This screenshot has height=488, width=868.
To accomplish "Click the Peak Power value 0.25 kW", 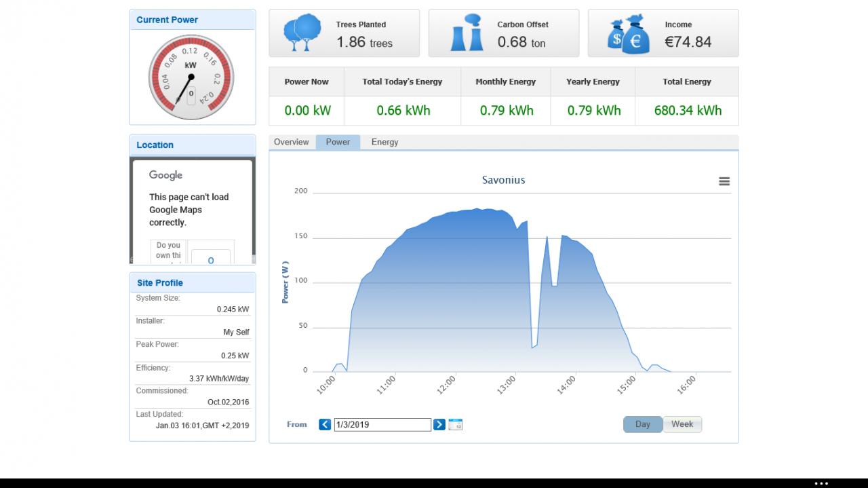I will [x=235, y=356].
